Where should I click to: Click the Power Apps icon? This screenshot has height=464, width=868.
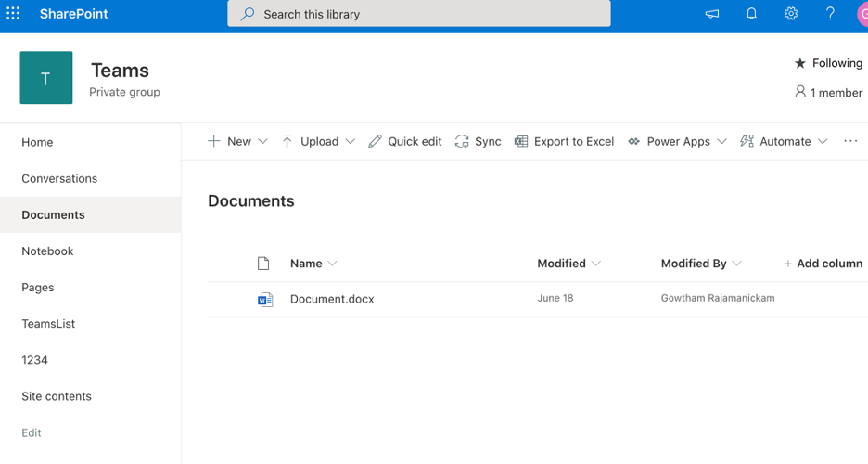coord(633,141)
